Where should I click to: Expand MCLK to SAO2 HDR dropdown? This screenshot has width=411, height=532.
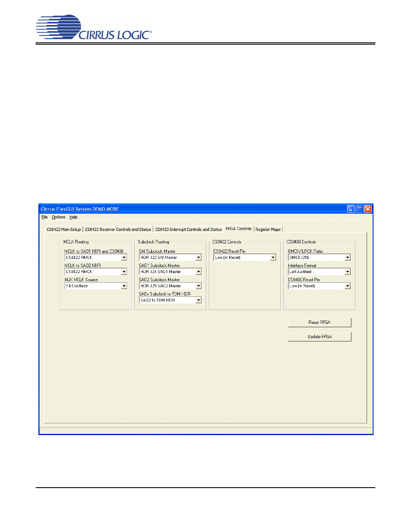click(x=96, y=271)
